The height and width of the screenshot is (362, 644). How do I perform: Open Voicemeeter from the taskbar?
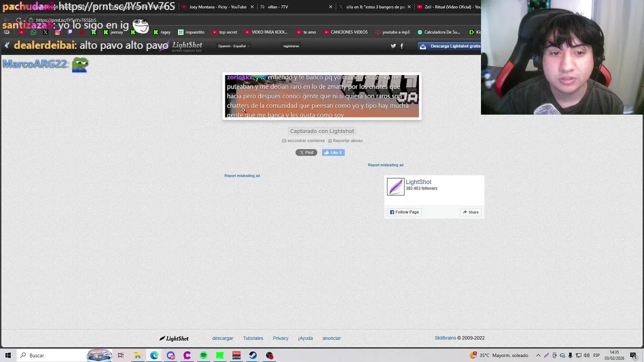pos(236,355)
